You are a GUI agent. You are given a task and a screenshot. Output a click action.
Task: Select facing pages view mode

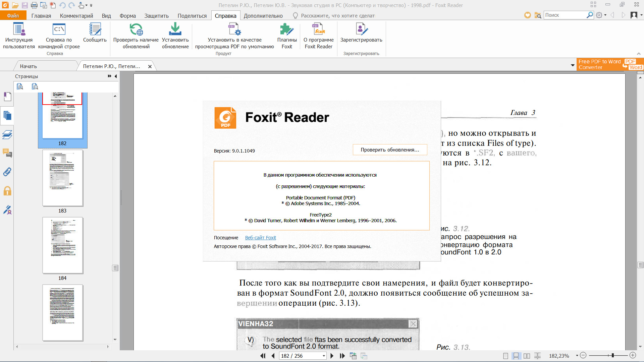pos(527,356)
